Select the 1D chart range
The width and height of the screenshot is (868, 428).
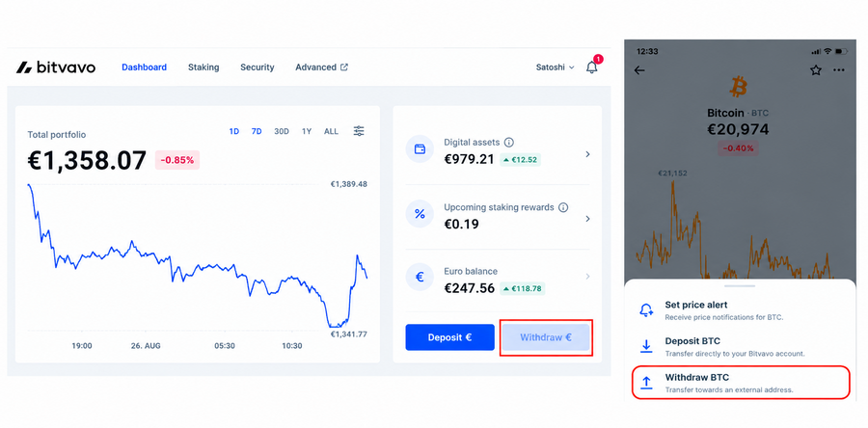click(234, 131)
